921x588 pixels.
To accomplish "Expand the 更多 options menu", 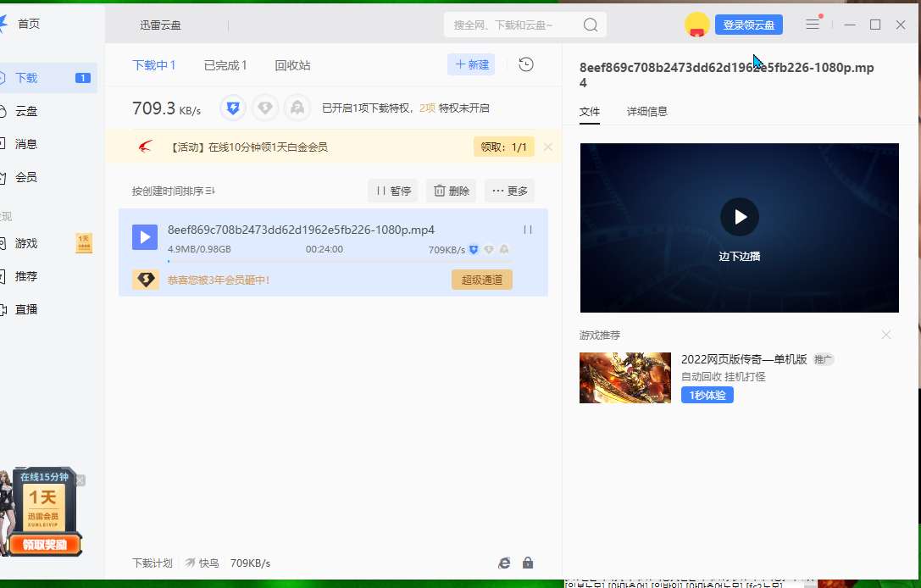I will 510,191.
